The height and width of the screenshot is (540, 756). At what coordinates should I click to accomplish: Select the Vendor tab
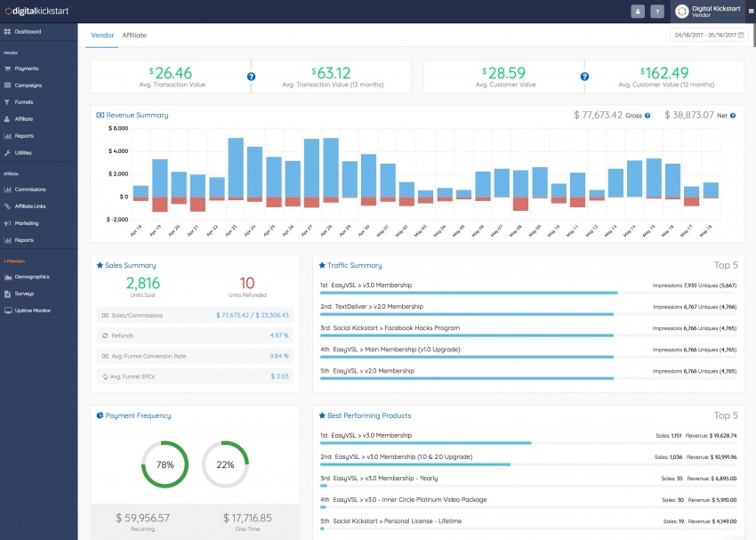101,36
